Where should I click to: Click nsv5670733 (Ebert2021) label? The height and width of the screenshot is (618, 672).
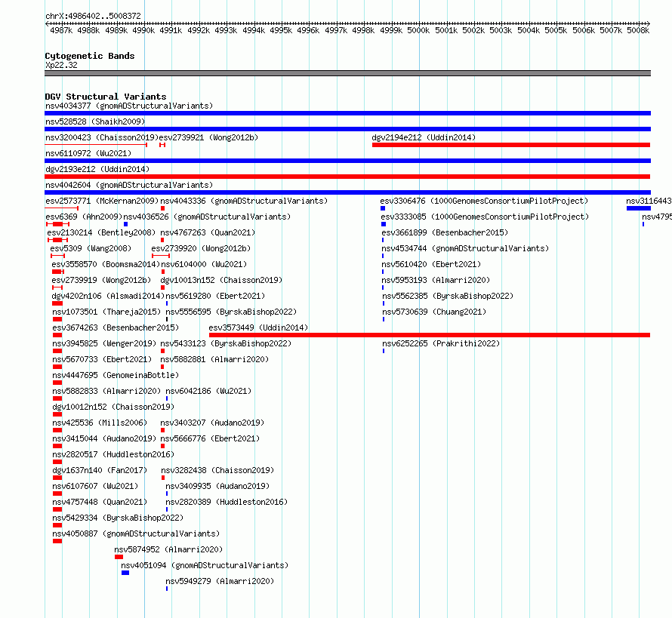tap(102, 359)
